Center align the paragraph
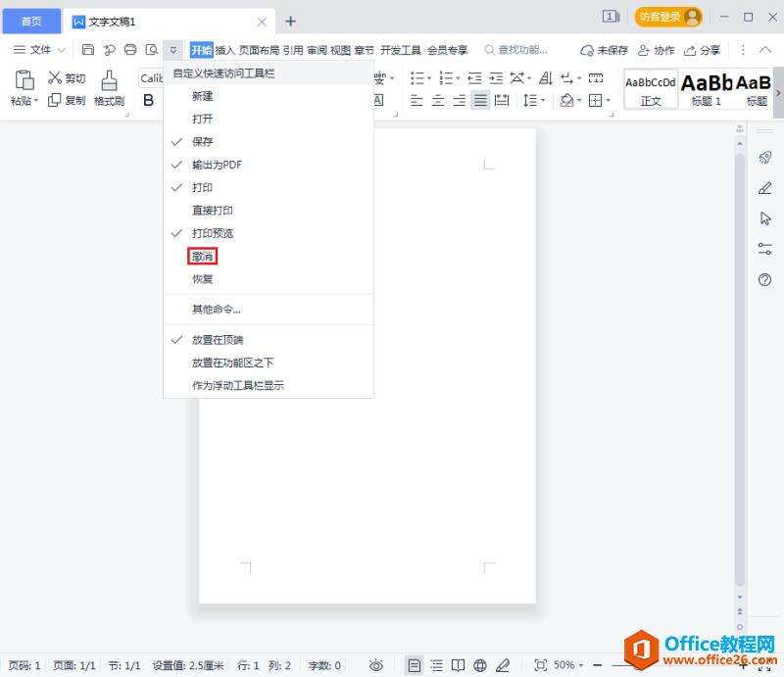This screenshot has height=677, width=784. 438,101
